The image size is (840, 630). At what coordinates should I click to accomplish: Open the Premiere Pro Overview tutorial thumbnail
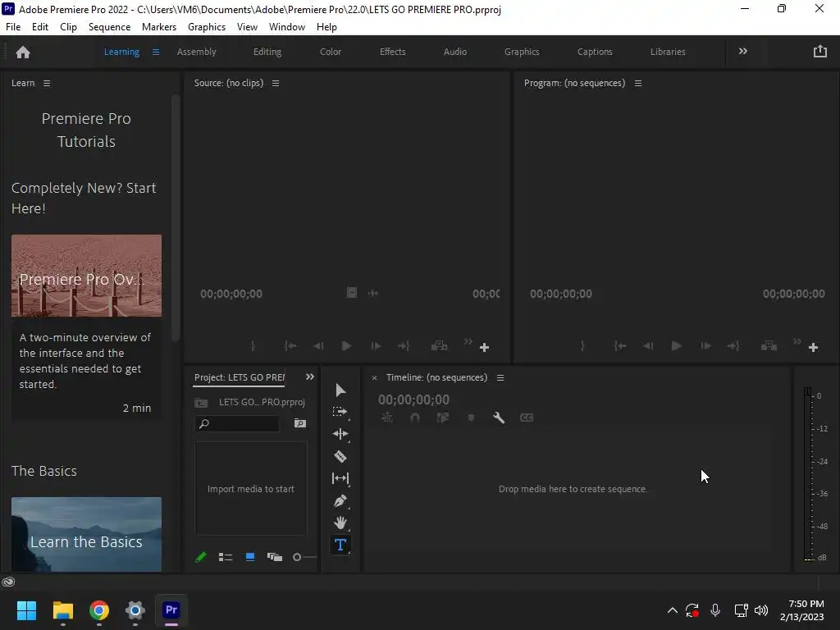(x=86, y=276)
